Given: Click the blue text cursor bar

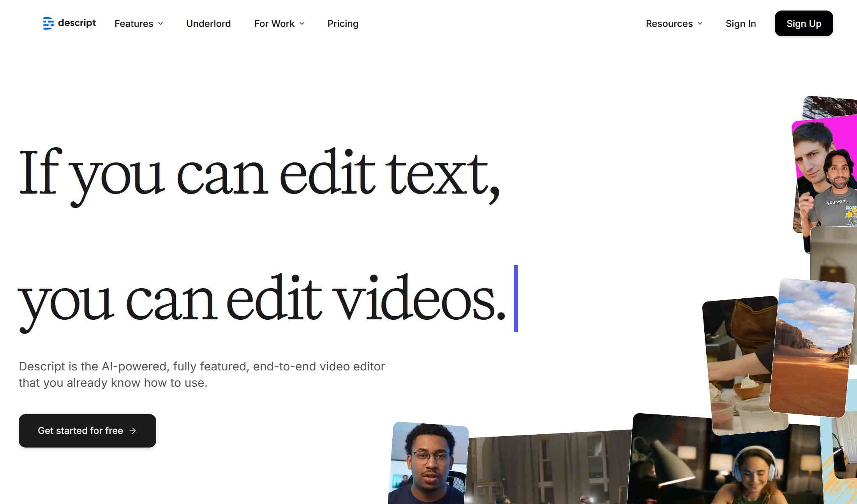Looking at the screenshot, I should point(516,298).
